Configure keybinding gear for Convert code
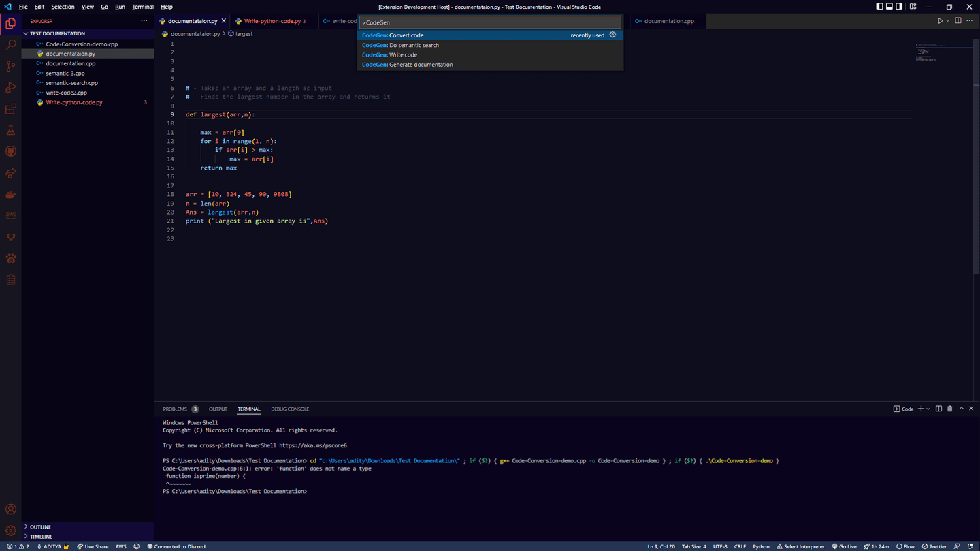 (612, 35)
